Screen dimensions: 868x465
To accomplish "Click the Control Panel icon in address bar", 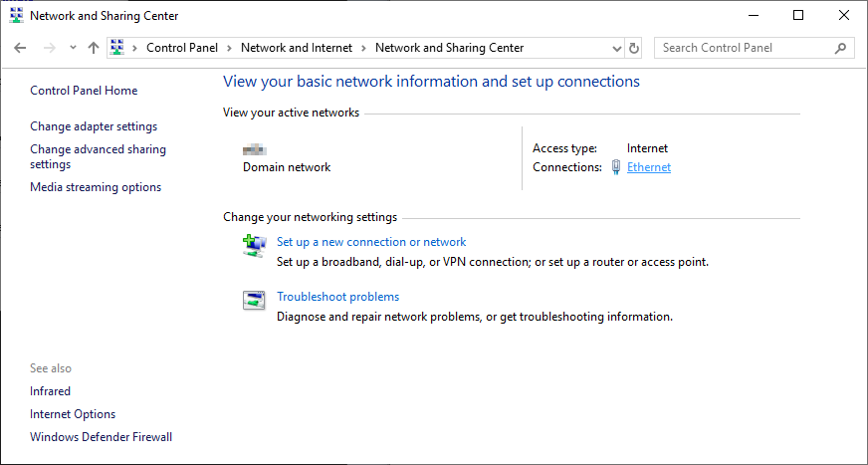I will pos(116,48).
